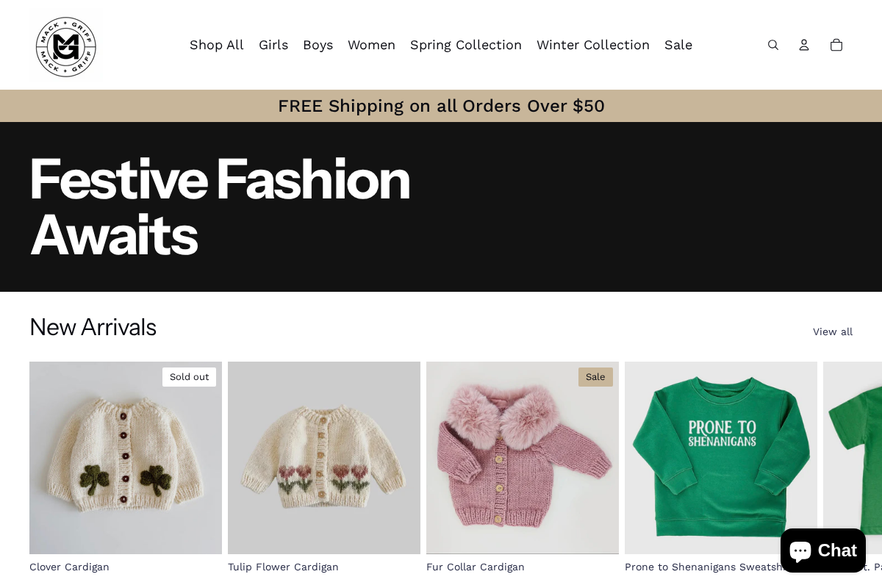Screen dimensions: 882x588
Task: Open the Clover Cardigan product link
Action: pos(69,567)
